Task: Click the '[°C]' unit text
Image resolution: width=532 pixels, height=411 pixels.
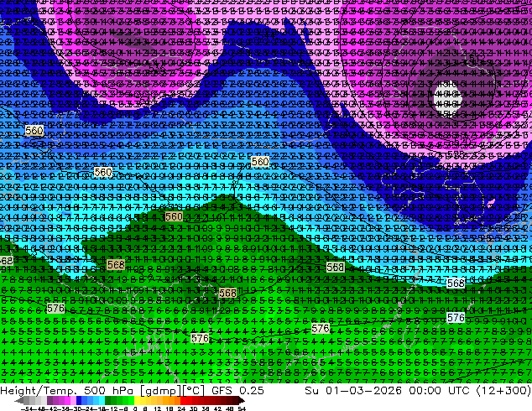Action: [x=194, y=391]
